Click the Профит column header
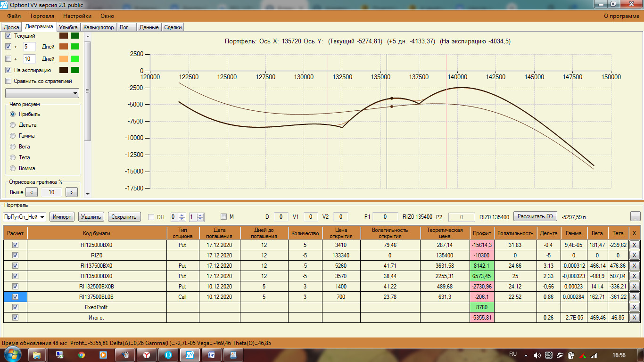This screenshot has width=644, height=362. coord(481,233)
